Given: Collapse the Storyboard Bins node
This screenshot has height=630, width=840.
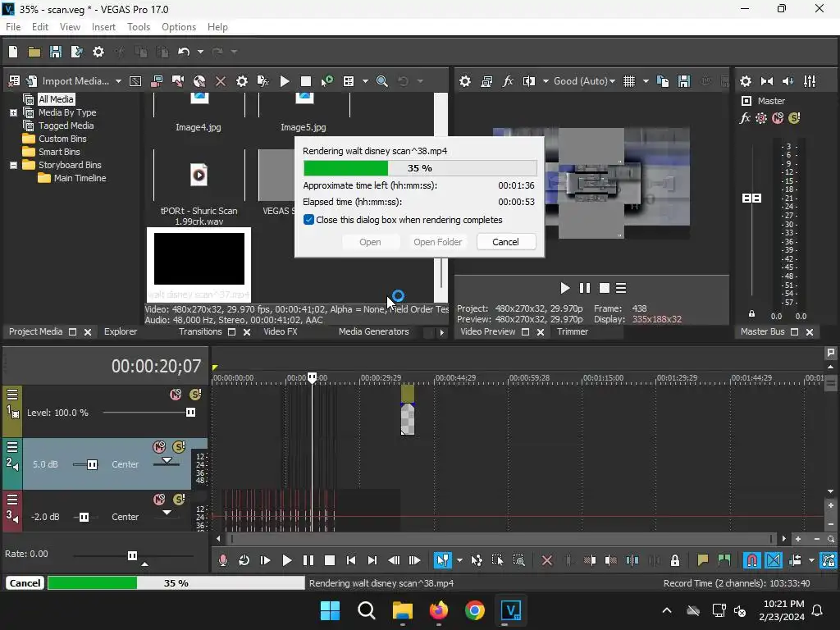Looking at the screenshot, I should [x=13, y=165].
